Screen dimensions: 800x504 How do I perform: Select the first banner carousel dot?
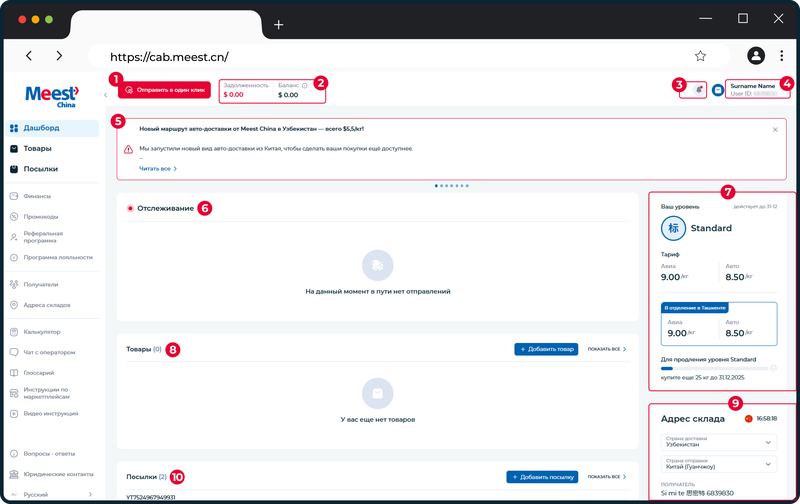[436, 186]
